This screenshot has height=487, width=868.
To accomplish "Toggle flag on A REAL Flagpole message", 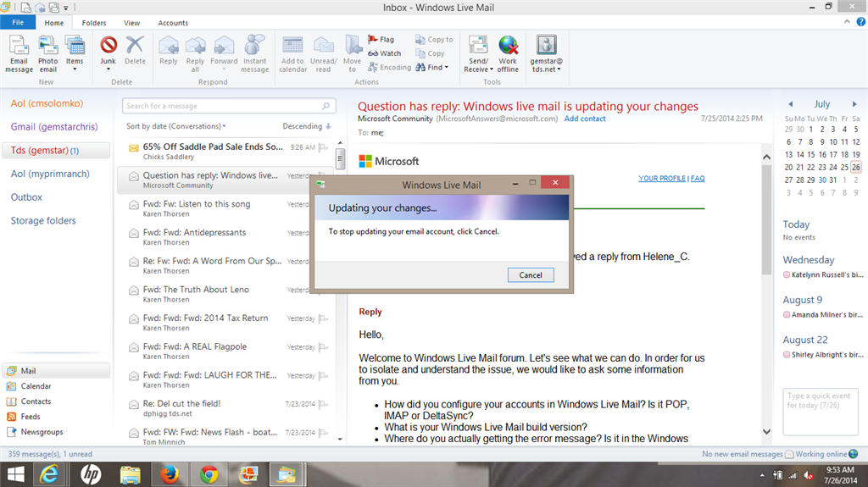I will [x=323, y=347].
